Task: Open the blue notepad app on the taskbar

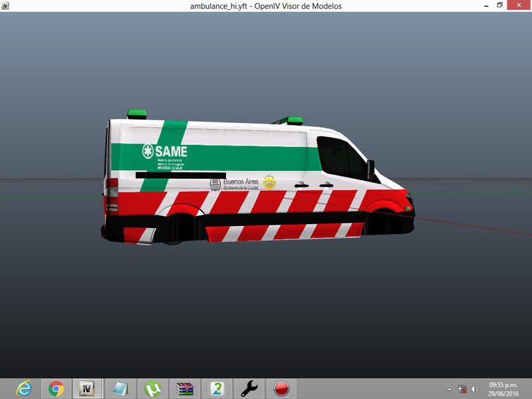Action: (120, 388)
